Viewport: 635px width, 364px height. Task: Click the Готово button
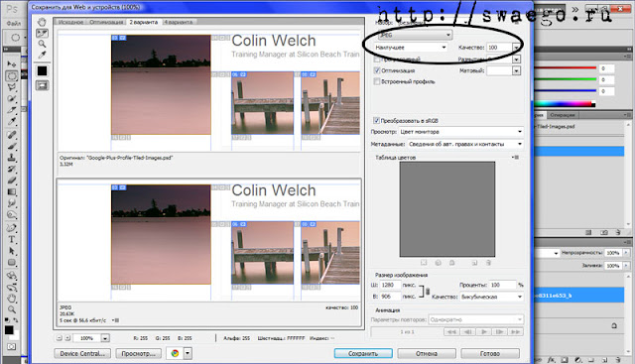click(490, 353)
